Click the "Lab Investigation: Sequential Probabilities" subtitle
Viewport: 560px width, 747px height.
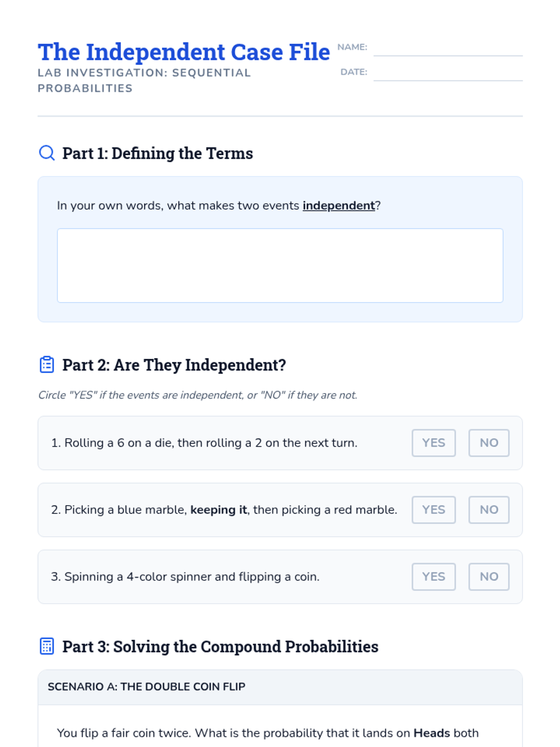pyautogui.click(x=144, y=80)
